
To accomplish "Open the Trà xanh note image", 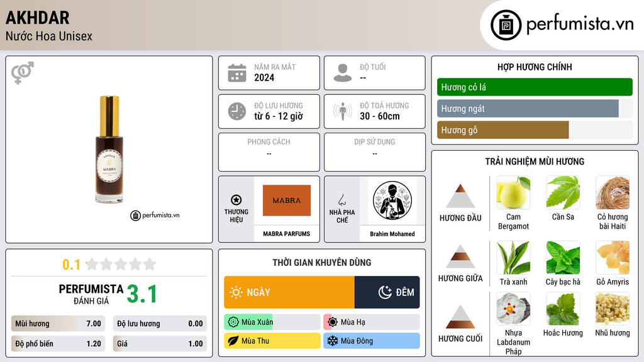I will [513, 257].
